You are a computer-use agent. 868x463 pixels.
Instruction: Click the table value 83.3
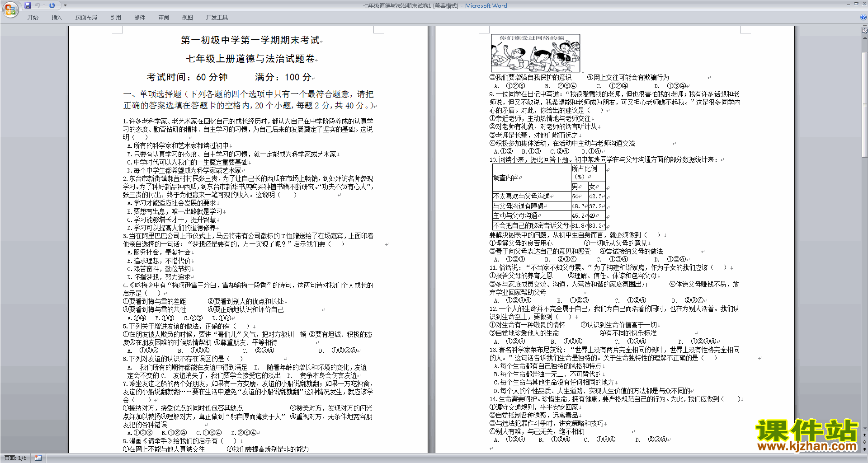coord(595,225)
